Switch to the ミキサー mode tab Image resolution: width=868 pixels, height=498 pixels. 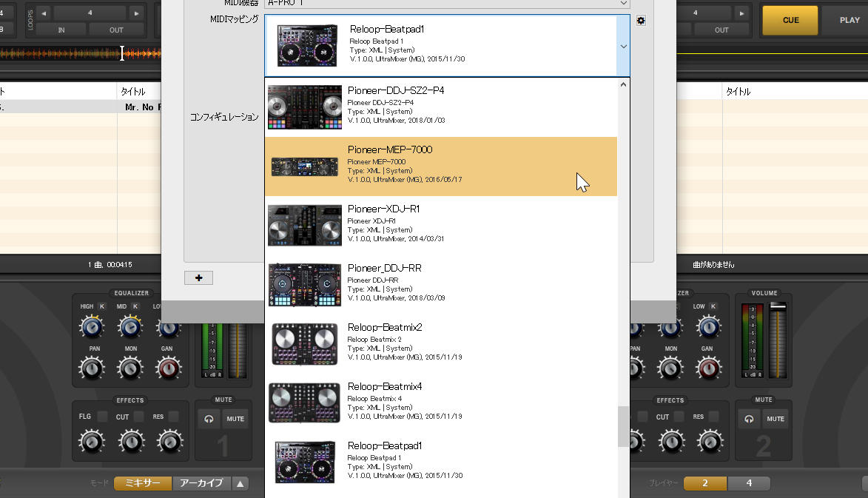[x=143, y=483]
